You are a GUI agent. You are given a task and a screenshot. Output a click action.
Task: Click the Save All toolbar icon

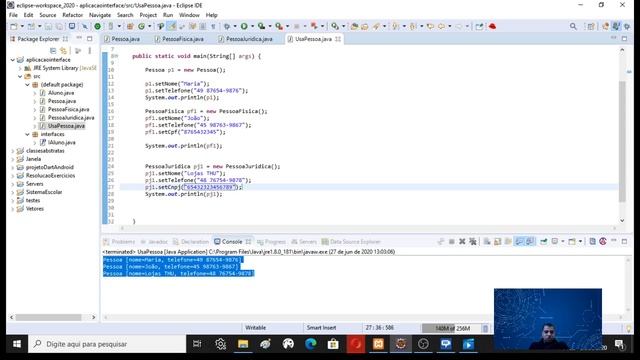click(59, 27)
